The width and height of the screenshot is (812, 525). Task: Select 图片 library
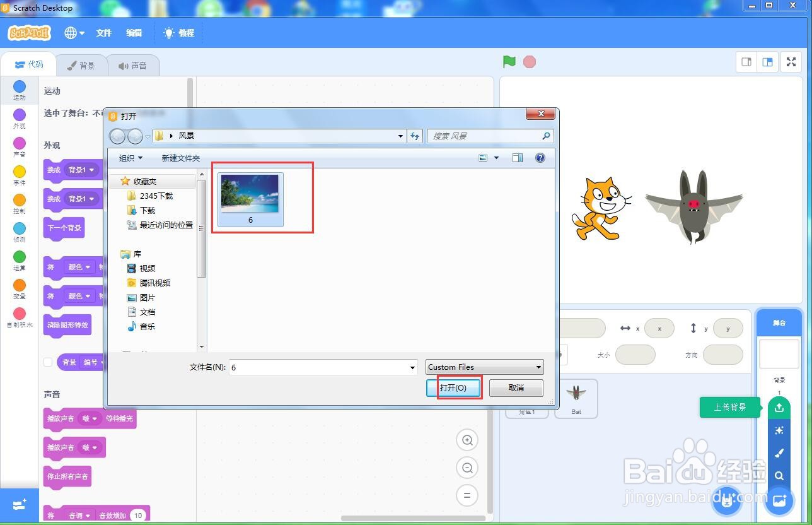[141, 297]
